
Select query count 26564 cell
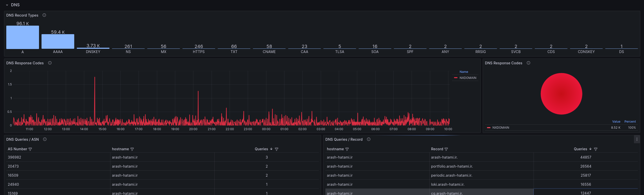point(586,166)
